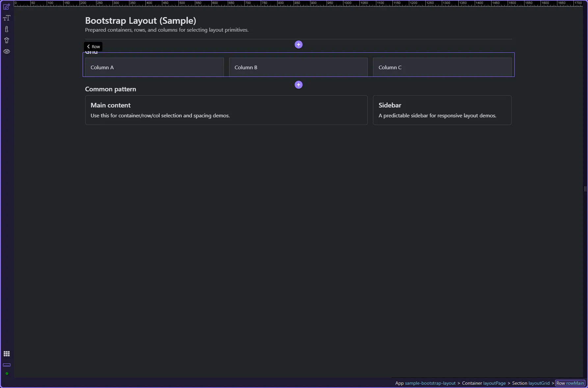Screen dimensions: 588x388
Task: Click the person figure icon in sidebar
Action: [7, 41]
